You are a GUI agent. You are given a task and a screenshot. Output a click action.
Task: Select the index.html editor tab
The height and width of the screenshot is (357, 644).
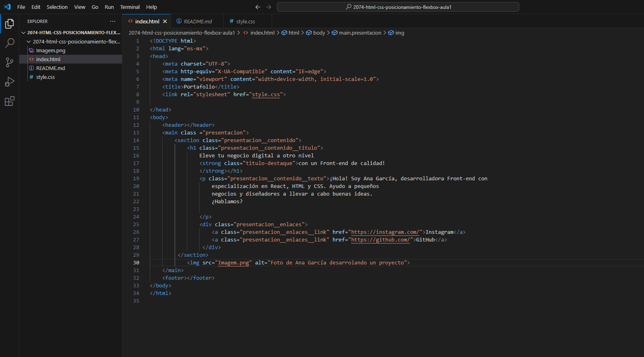tap(147, 21)
